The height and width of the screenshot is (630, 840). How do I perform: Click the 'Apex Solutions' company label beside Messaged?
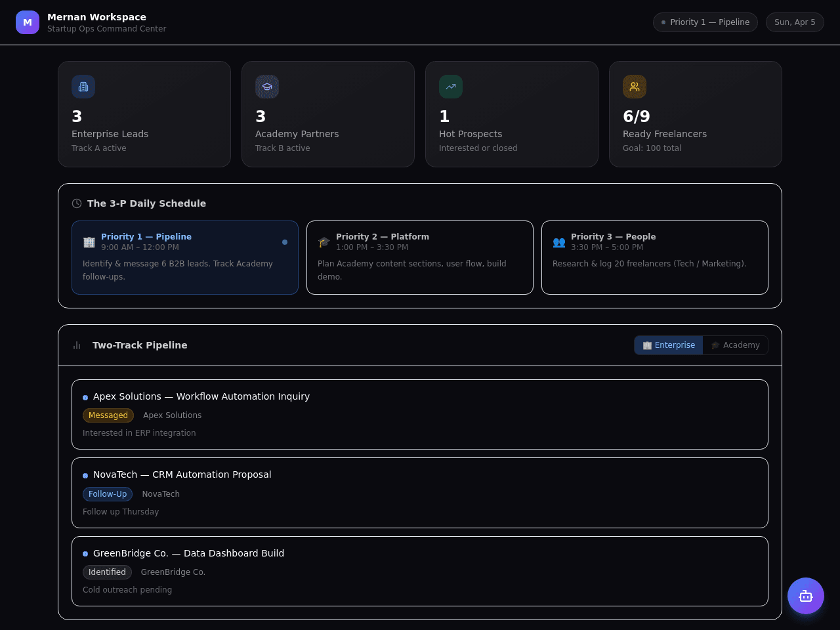click(173, 415)
